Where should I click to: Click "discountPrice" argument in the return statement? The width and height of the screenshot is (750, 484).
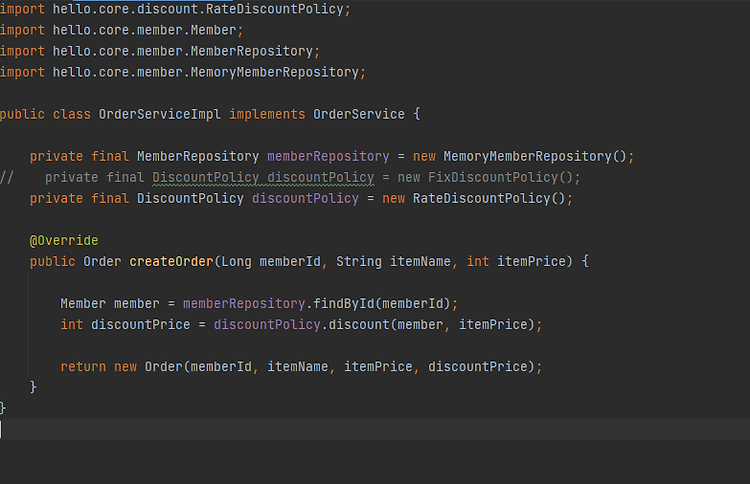[x=477, y=367]
